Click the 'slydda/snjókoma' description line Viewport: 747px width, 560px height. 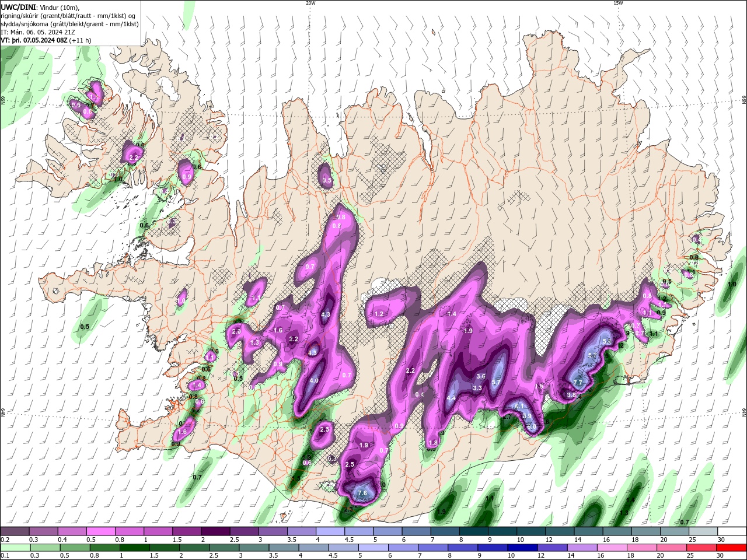[x=69, y=24]
